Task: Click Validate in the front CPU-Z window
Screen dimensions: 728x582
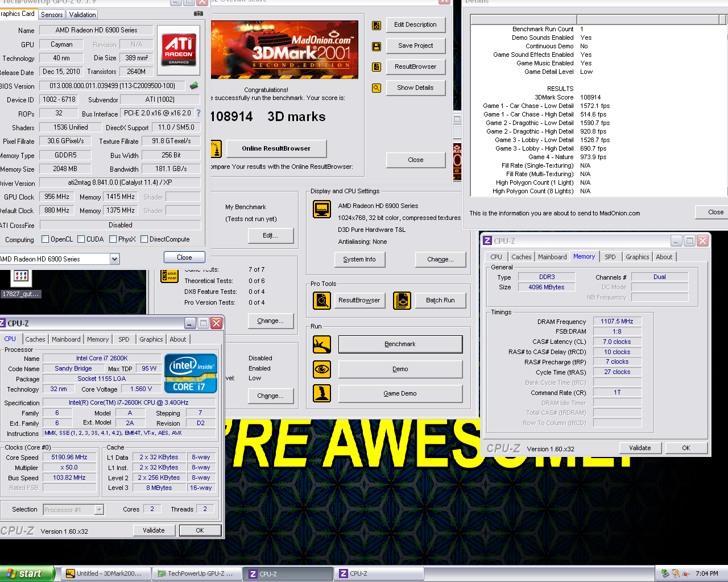Action: pyautogui.click(x=154, y=530)
